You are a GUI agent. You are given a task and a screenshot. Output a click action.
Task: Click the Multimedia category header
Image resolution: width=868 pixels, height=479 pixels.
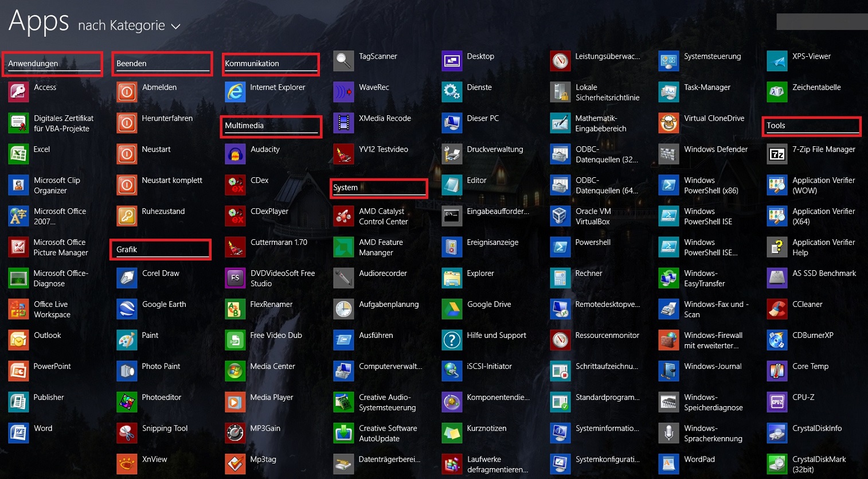(x=271, y=126)
